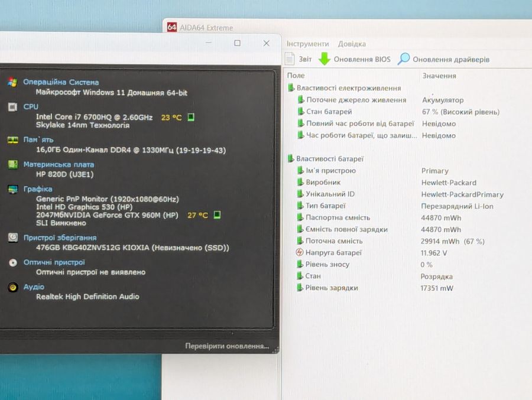Click the Поле column header
Screen dimensions: 532x400
[296, 75]
